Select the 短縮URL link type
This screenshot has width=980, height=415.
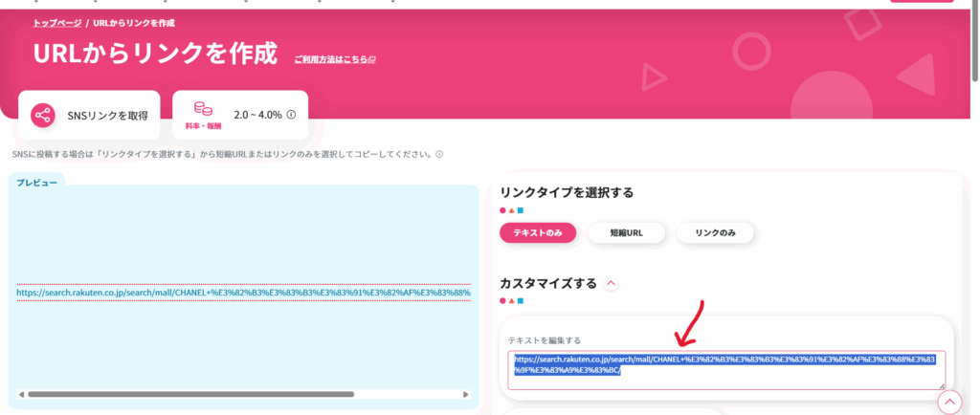point(626,232)
